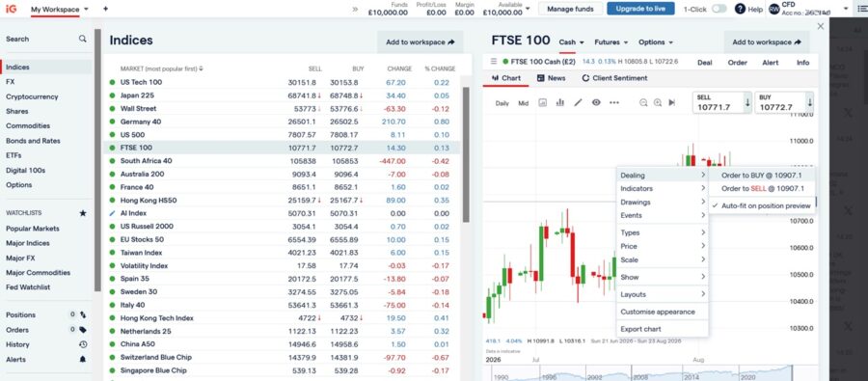Image resolution: width=868 pixels, height=381 pixels.
Task: Switch to the Client Sentiment tab
Action: click(614, 78)
